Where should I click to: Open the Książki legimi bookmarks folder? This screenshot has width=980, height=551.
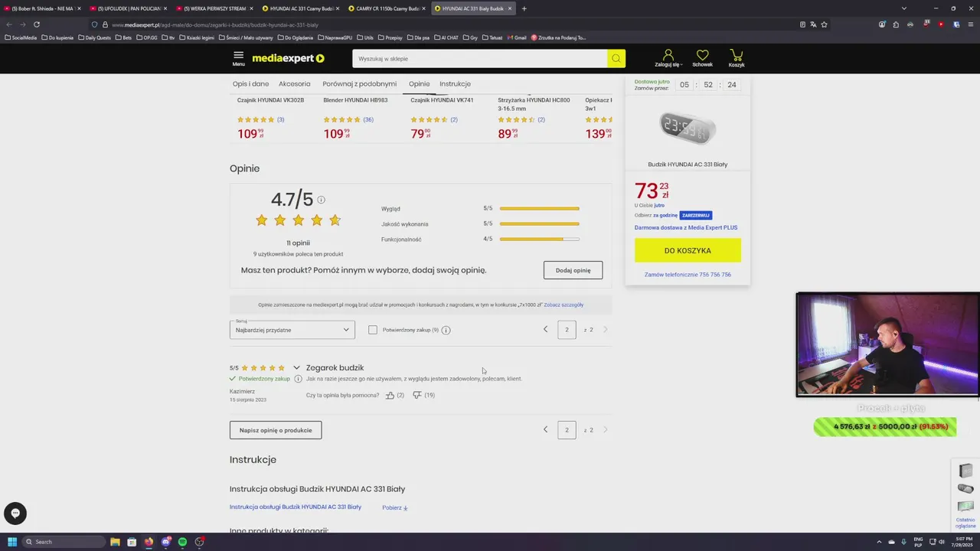197,37
